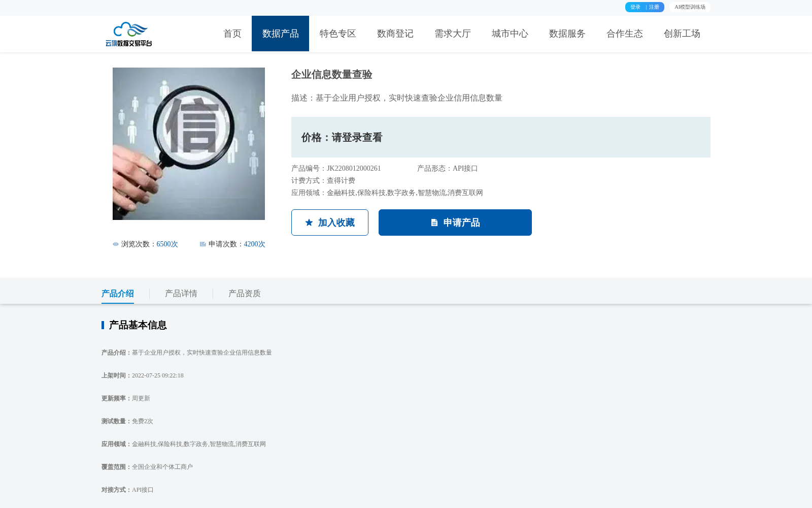The height and width of the screenshot is (508, 812).
Task: Click the 免费2次 test quantity value
Action: (143, 421)
